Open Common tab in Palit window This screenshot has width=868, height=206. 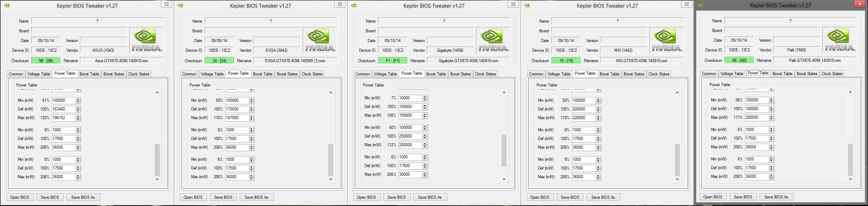[x=709, y=74]
